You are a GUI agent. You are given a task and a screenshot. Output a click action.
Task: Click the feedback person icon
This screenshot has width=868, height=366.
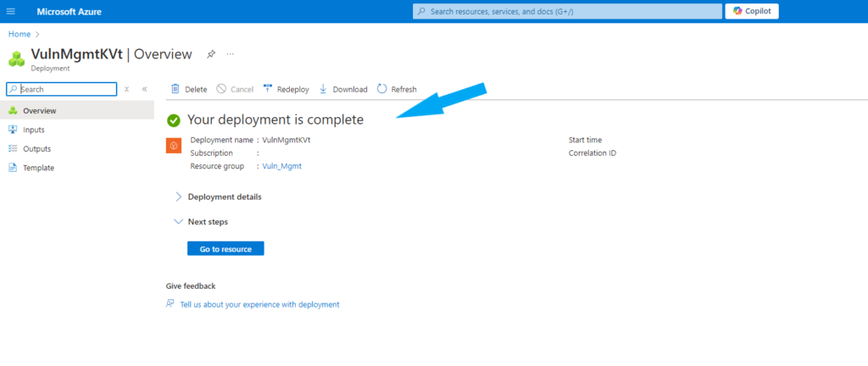[170, 304]
